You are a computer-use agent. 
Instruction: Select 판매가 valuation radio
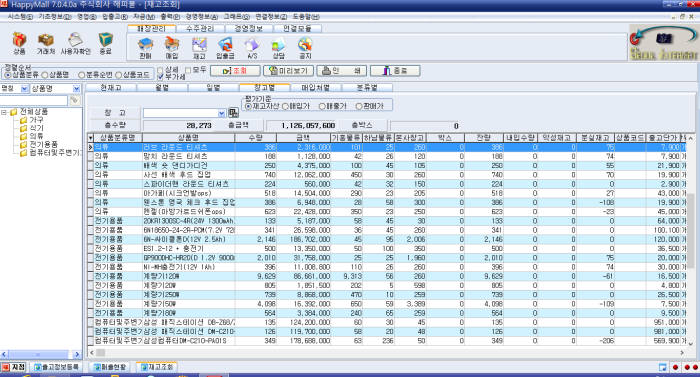coord(359,106)
